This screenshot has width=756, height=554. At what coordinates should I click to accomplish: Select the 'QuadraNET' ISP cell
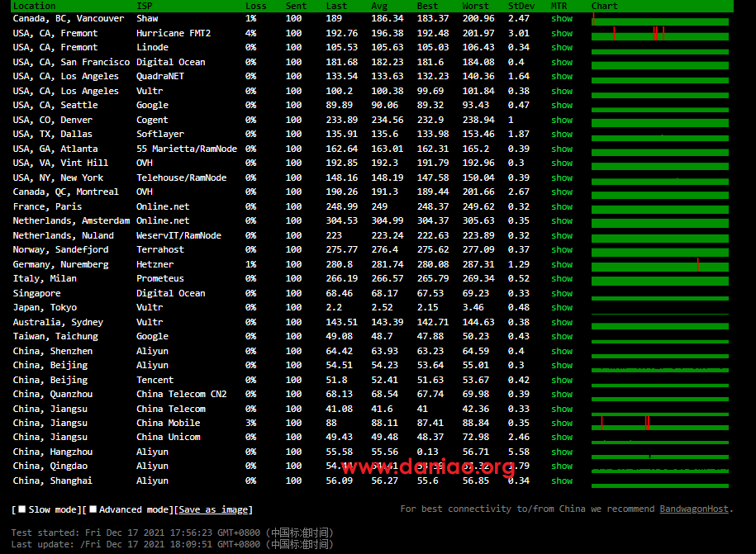click(160, 76)
